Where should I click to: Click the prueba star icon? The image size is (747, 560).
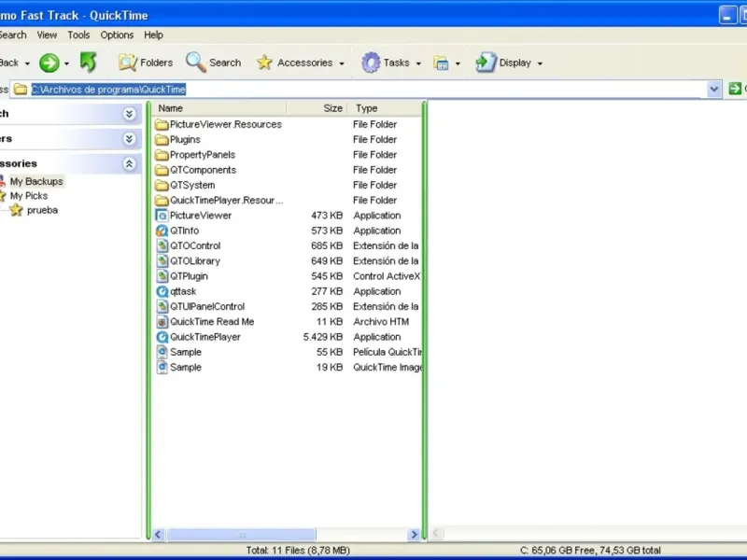pos(17,210)
